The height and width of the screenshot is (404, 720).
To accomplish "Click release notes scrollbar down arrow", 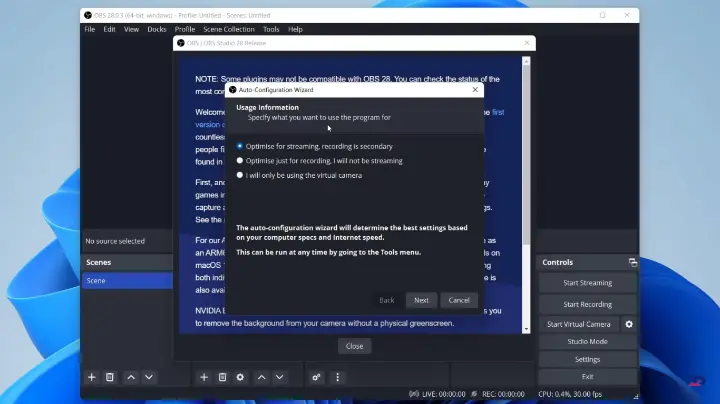I will pyautogui.click(x=526, y=329).
